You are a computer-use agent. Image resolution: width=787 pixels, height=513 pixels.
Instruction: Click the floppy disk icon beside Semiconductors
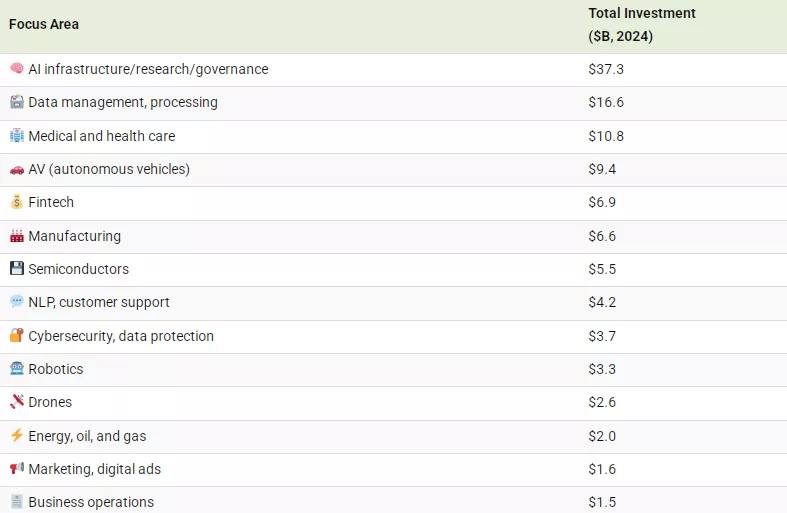pos(16,269)
